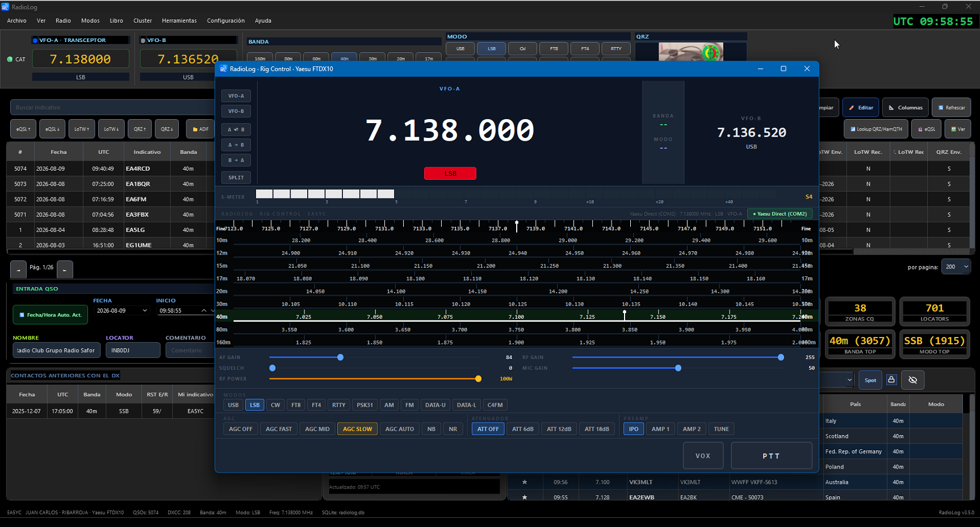Click the red LSB mode indicator
Image resolution: width=980 pixels, height=527 pixels.
(x=450, y=174)
